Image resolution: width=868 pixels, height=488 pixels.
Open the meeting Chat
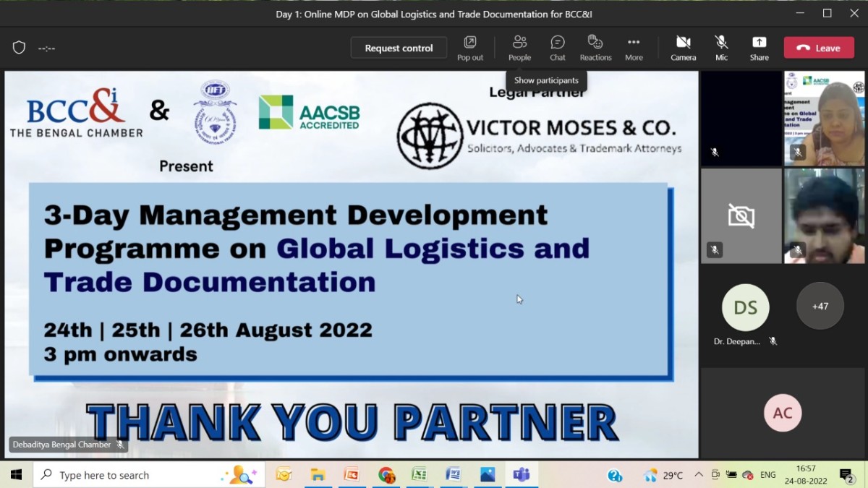(557, 48)
